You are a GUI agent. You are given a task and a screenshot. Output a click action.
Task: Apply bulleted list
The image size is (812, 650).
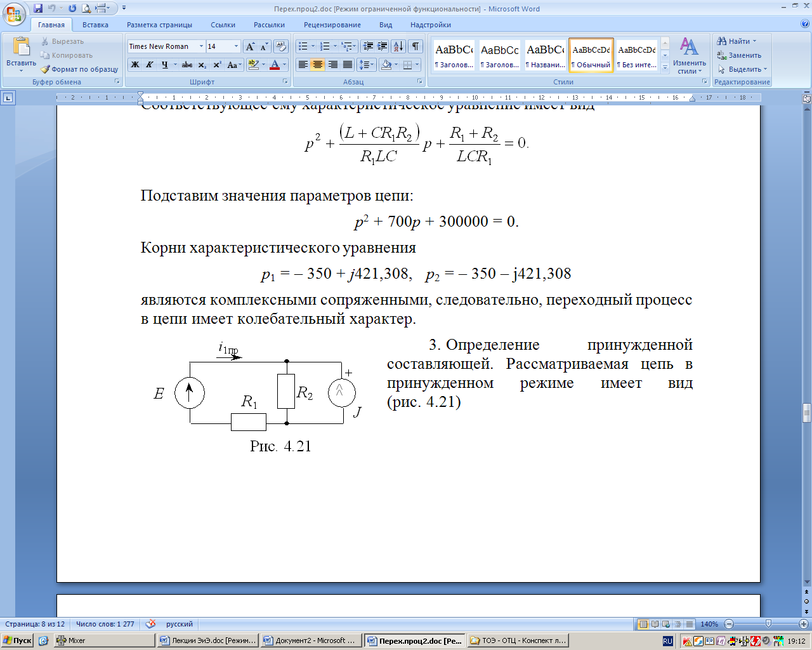(x=303, y=46)
